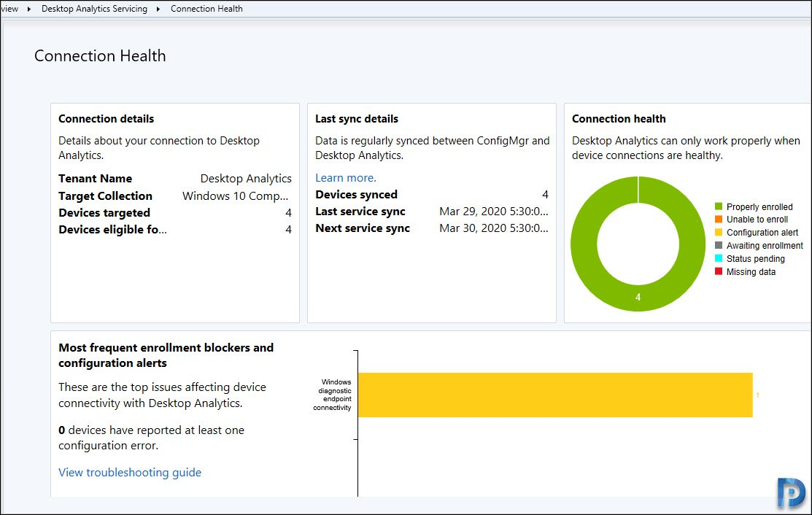812x515 pixels.
Task: Click Most frequent enrollment blockers heading
Action: click(x=166, y=355)
